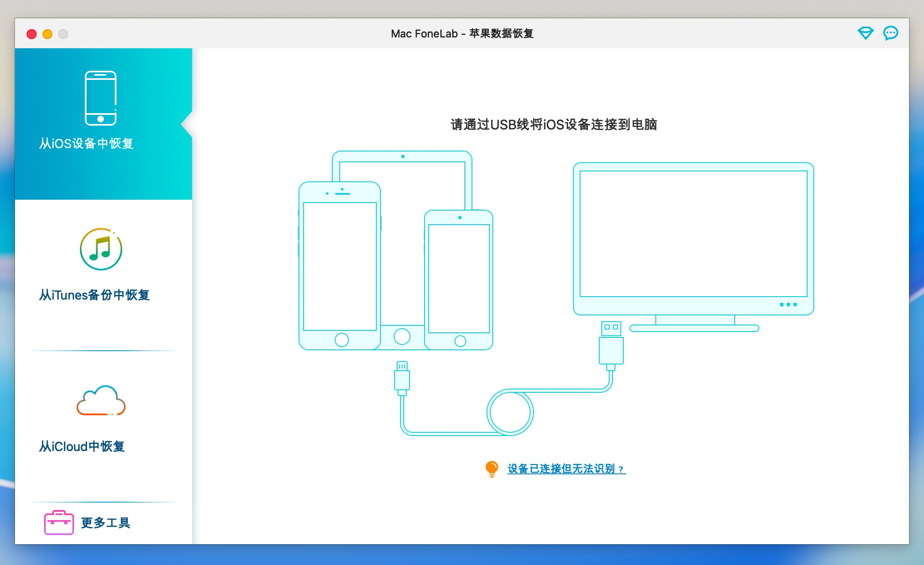The height and width of the screenshot is (565, 924).
Task: Click the iCloud cloud icon
Action: (101, 400)
